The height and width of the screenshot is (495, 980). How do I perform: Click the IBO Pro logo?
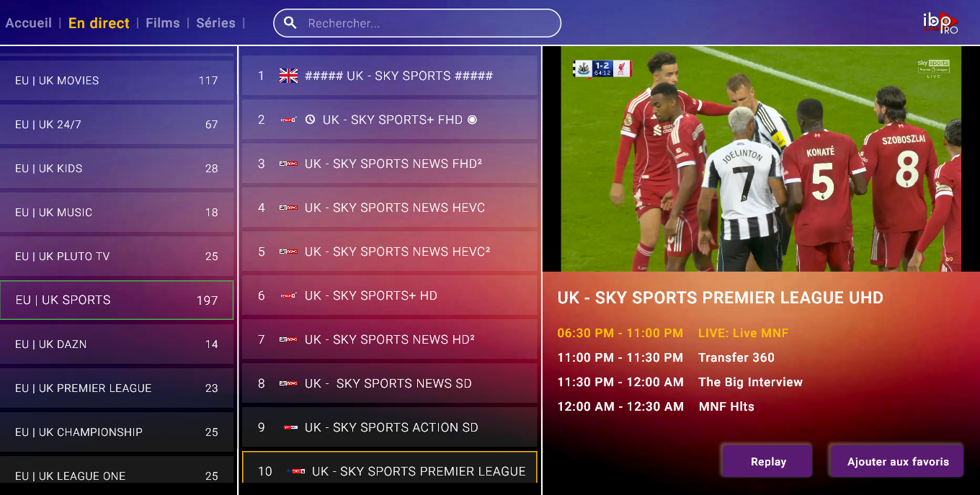940,23
